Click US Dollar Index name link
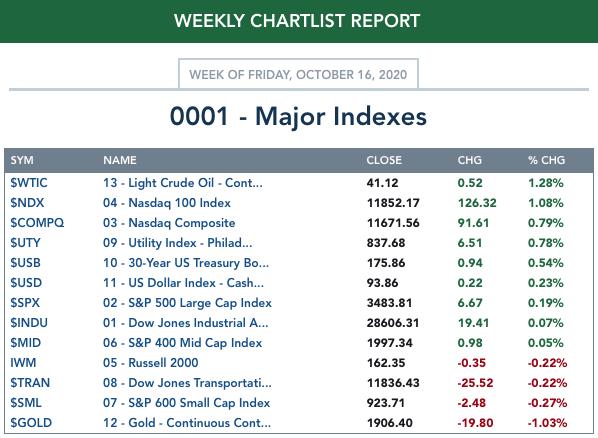Viewport: 598px width, 438px height. pyautogui.click(x=183, y=283)
